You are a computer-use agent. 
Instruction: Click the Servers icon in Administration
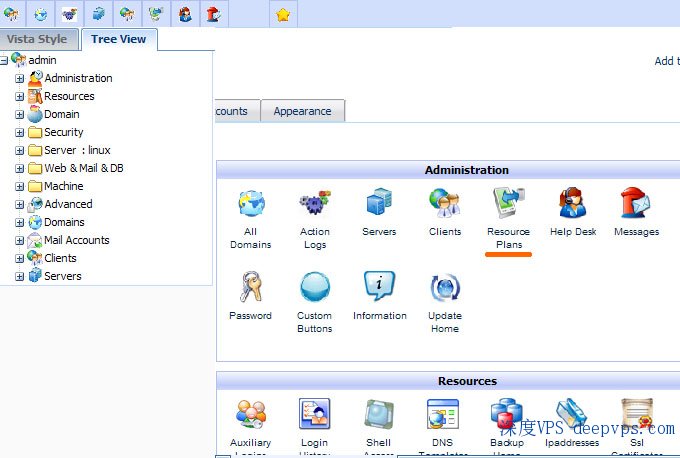click(x=379, y=204)
